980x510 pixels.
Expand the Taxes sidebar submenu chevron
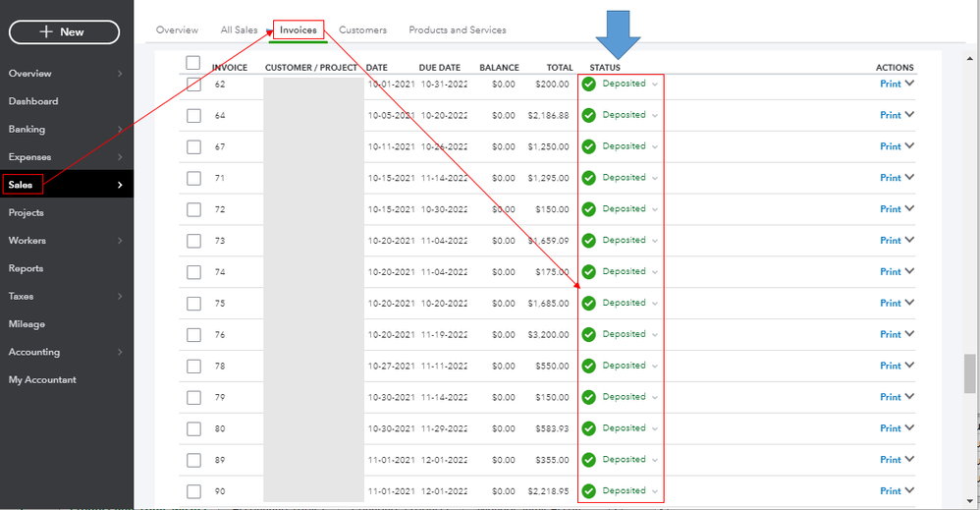(120, 296)
